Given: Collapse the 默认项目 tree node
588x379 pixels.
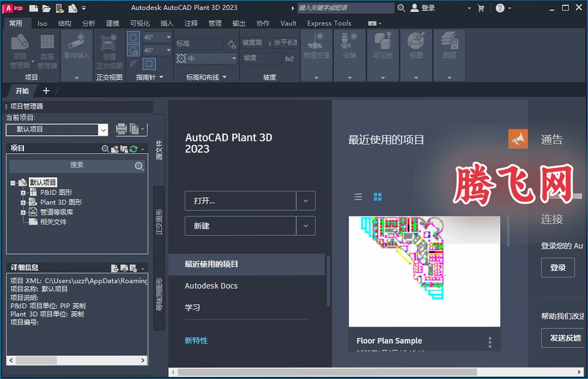Looking at the screenshot, I should point(13,183).
